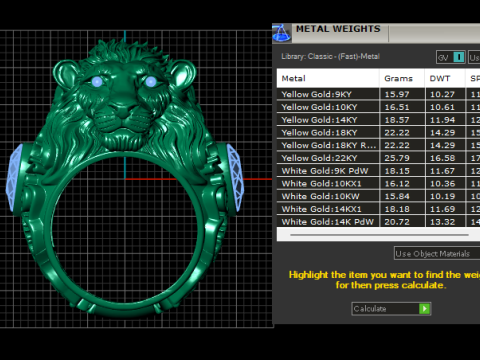Select the Yellow Gold:10KY row
The height and width of the screenshot is (360, 480).
click(378, 107)
